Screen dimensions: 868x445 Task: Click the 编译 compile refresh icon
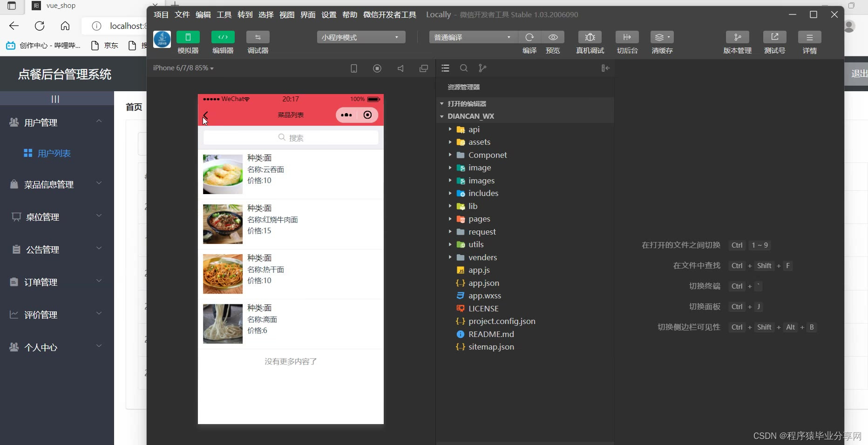tap(529, 37)
